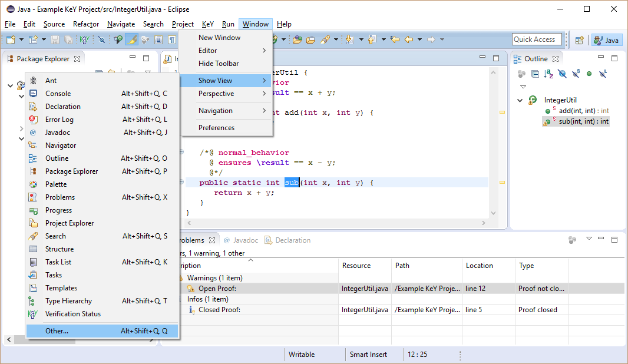Toggle Hide Static Members in Outline
628x364 pixels.
coord(576,74)
